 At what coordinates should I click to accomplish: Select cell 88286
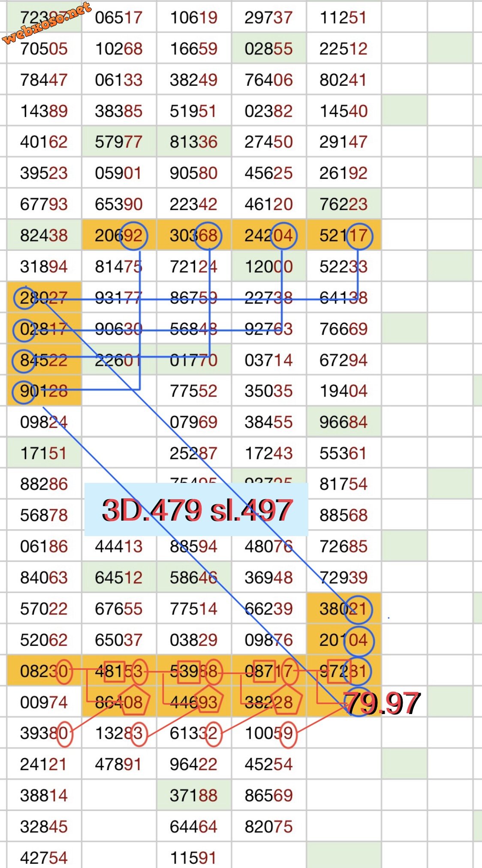(x=44, y=484)
